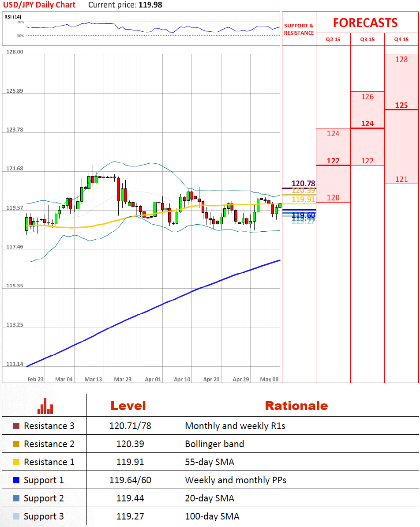
Task: Click the Resistance 2 gold color swatch
Action: [16, 444]
